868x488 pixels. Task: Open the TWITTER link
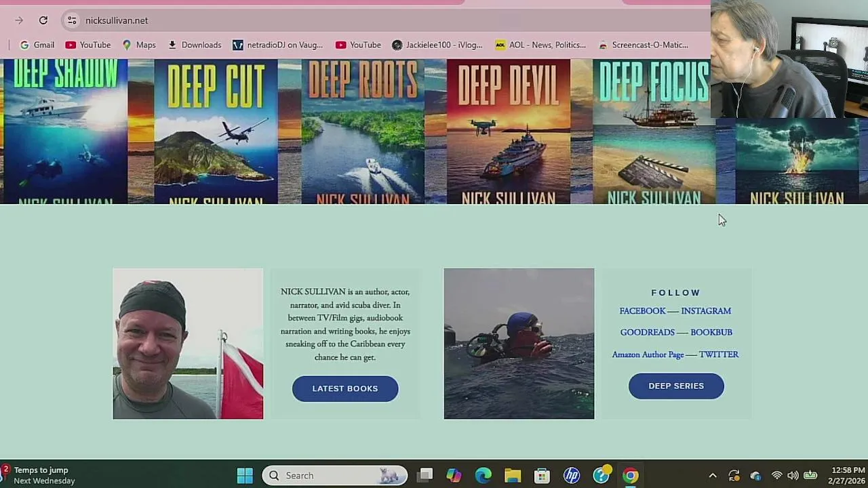(x=719, y=354)
